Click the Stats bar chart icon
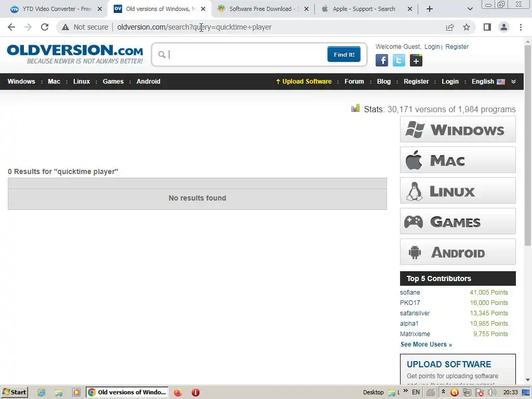532x399 pixels. [x=355, y=109]
